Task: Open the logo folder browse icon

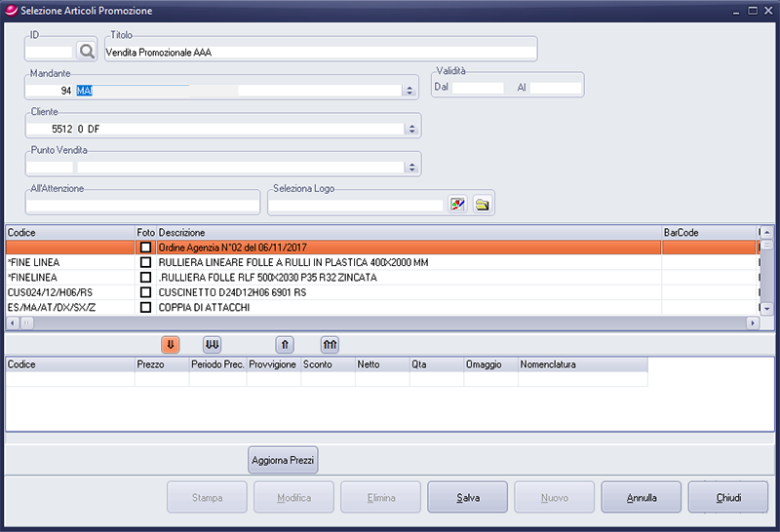Action: [x=483, y=204]
